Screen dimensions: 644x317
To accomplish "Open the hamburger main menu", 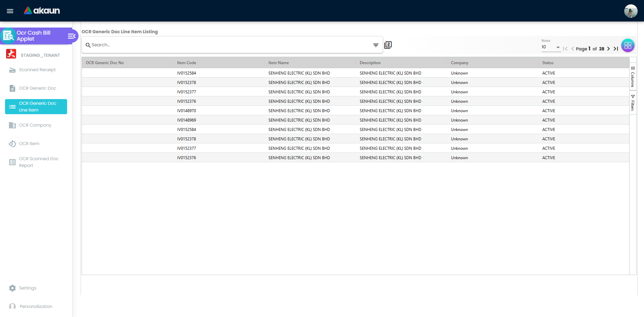I will (10, 11).
